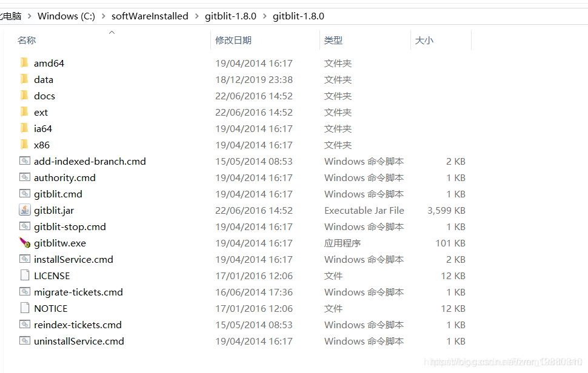Go to softWareInstalled in the address bar

tap(150, 16)
